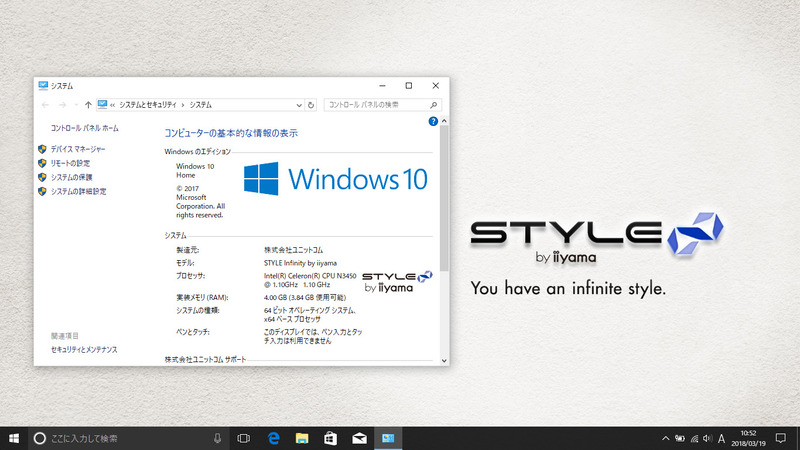800x450 pixels.
Task: Click the back arrow in System window
Action: pyautogui.click(x=45, y=105)
